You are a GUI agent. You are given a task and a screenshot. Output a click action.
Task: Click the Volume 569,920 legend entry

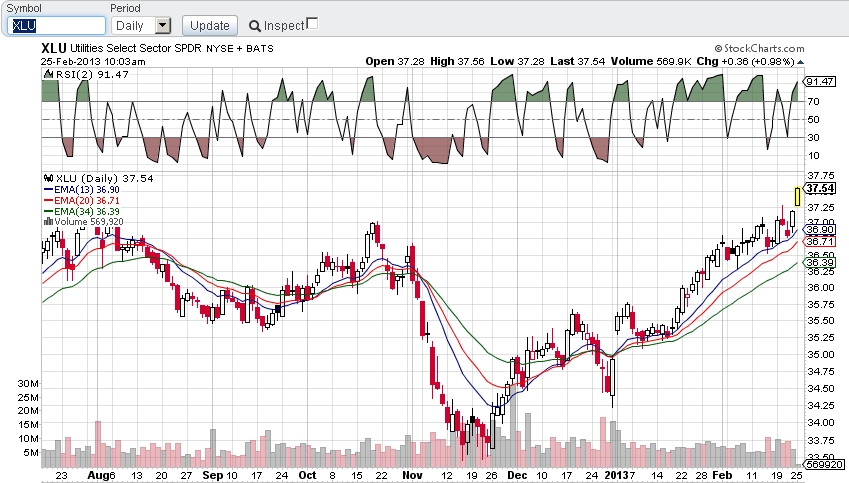click(x=83, y=221)
